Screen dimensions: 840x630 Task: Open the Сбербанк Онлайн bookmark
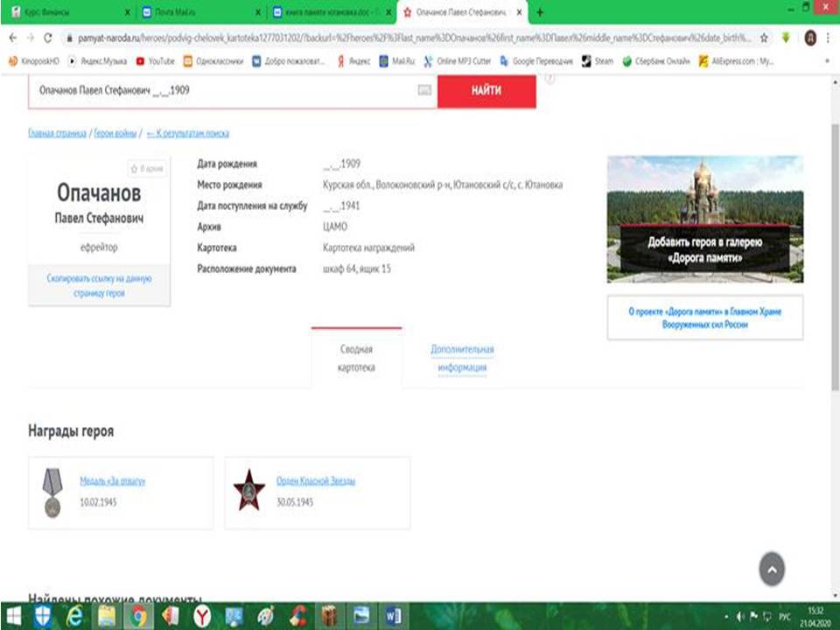coord(655,61)
